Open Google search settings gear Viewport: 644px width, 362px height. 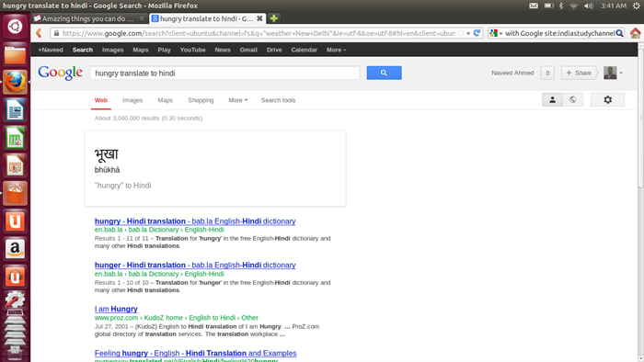(607, 99)
